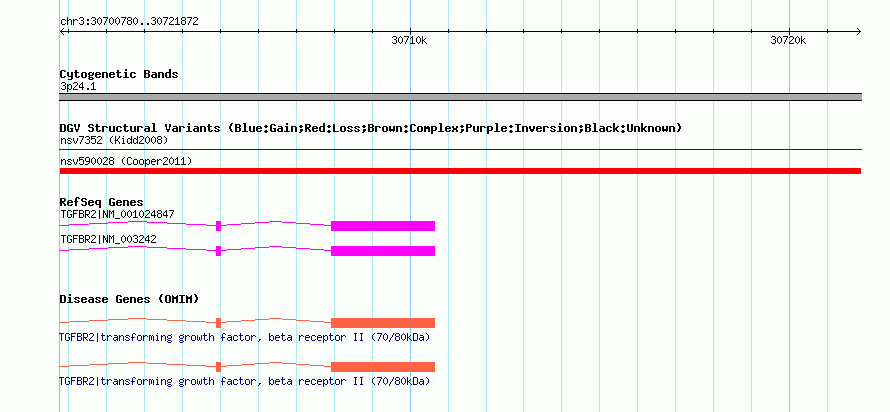Screen dimensions: 890x412
Task: Click the large magenta exon of NM_003242
Action: [x=383, y=251]
